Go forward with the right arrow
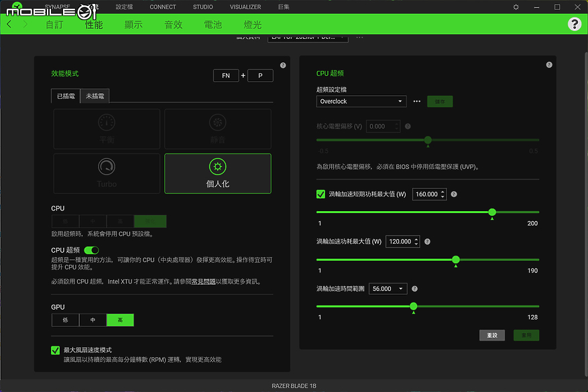The image size is (588, 392). [25, 24]
